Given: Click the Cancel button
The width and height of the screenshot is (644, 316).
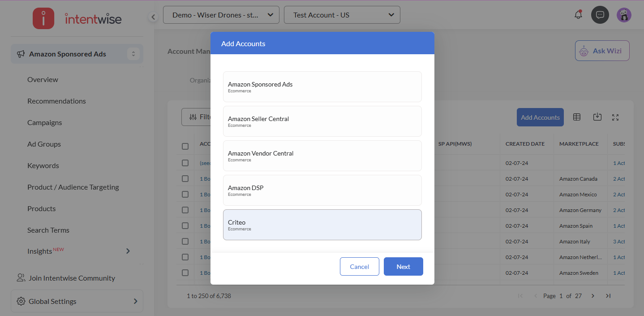Looking at the screenshot, I should 359,267.
